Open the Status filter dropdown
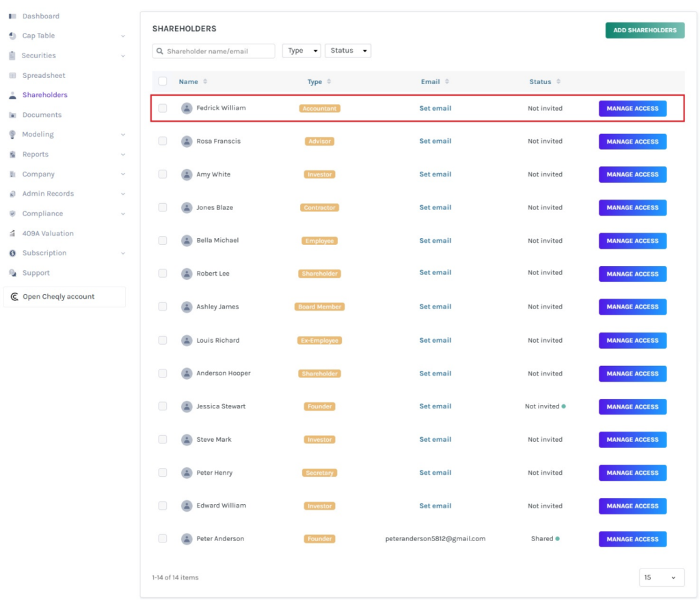 (347, 51)
